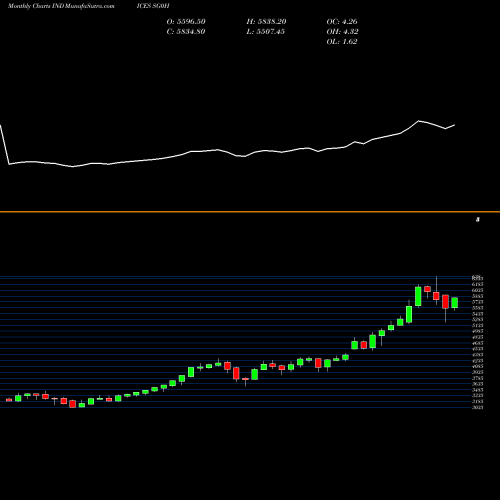Screen dimensions: 500x500
Task: Click the 'OH: 4.32' reading
Action: [343, 32]
